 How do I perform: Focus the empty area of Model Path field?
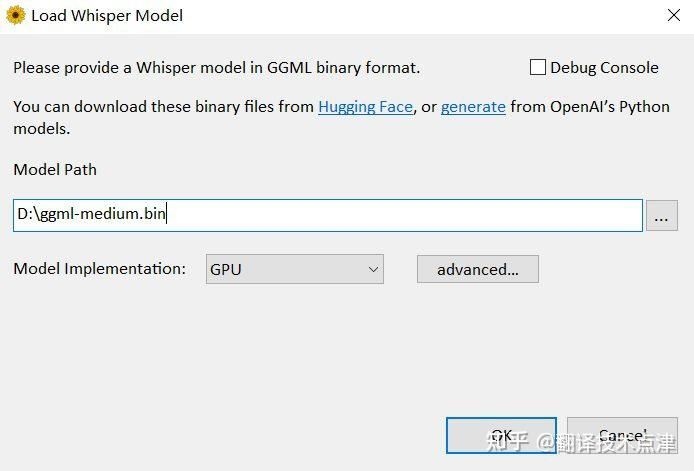403,215
